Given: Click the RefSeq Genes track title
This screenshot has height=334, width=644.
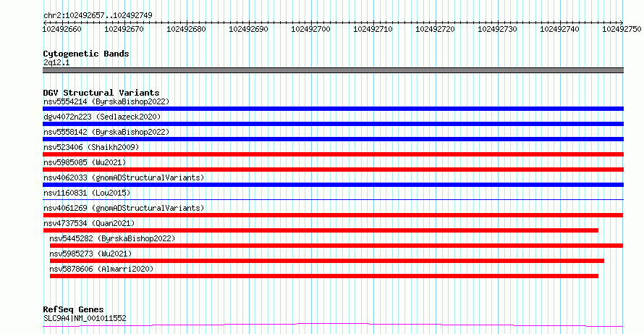Looking at the screenshot, I should (x=73, y=309).
